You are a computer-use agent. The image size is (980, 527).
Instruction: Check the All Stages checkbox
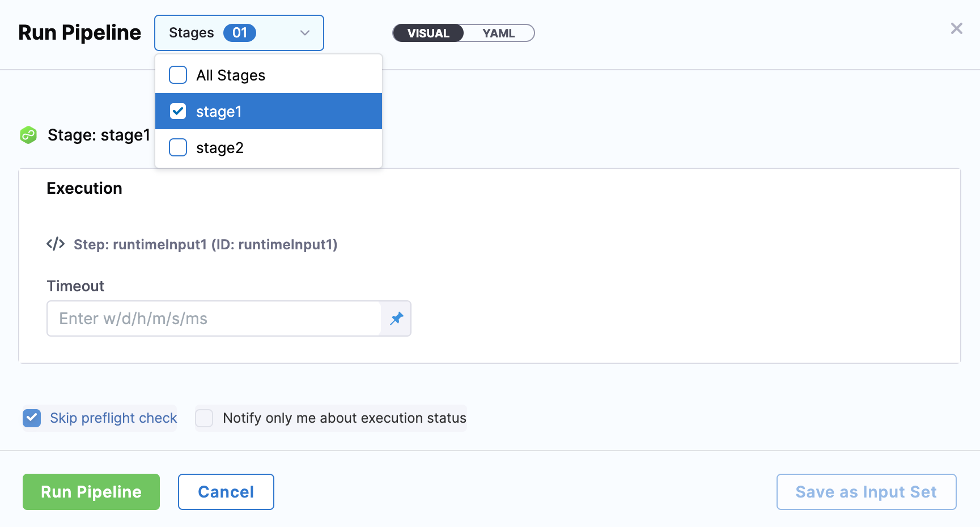coord(178,75)
